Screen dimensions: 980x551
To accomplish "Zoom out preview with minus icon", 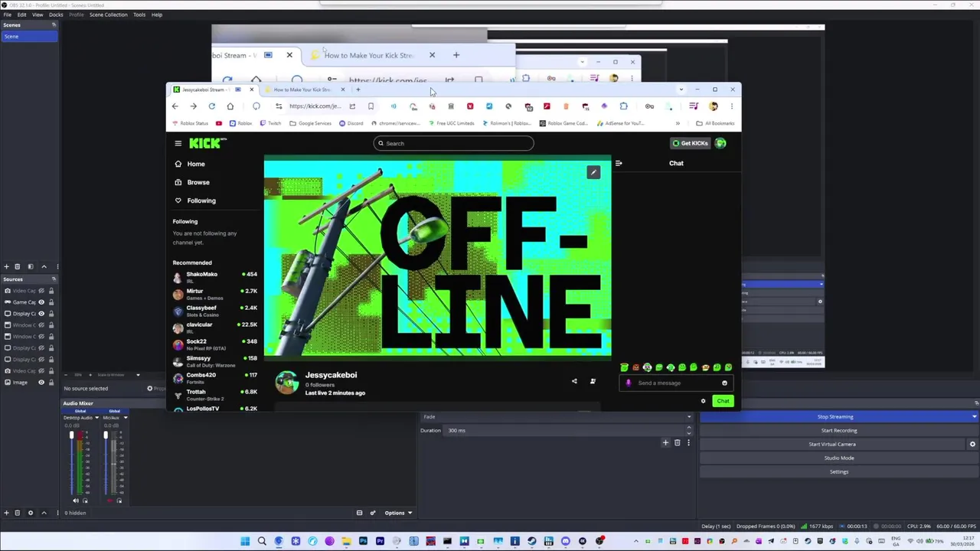I will 67,375.
